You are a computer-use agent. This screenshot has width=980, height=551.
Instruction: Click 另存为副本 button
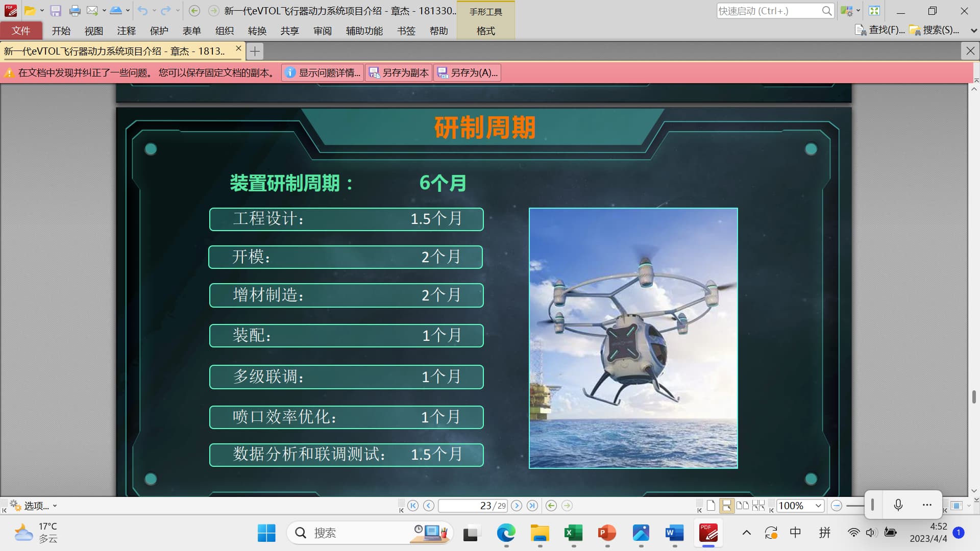click(399, 73)
